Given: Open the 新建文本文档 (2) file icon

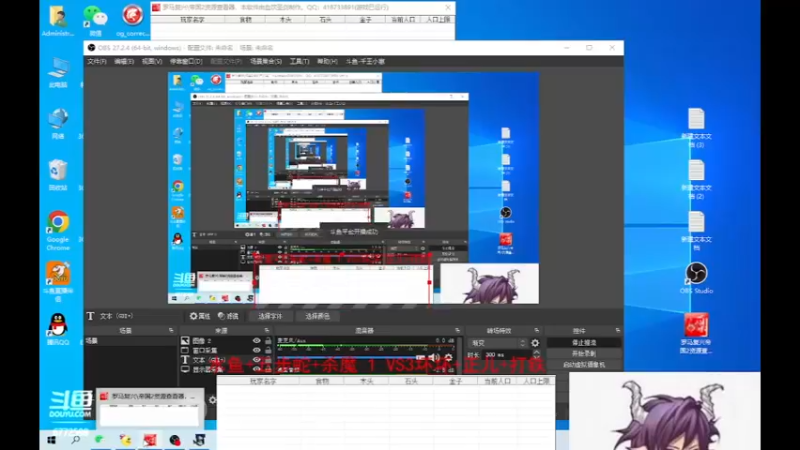Looking at the screenshot, I should pyautogui.click(x=696, y=179).
